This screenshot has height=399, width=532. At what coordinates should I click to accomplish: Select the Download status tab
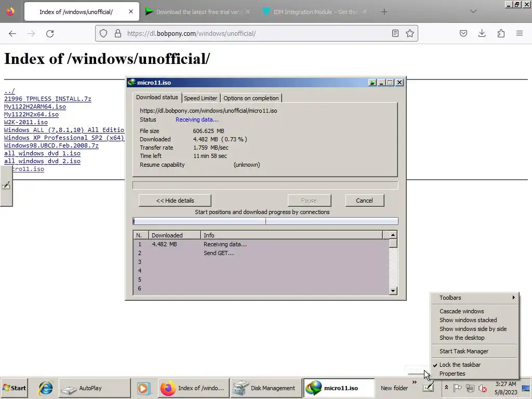(157, 97)
